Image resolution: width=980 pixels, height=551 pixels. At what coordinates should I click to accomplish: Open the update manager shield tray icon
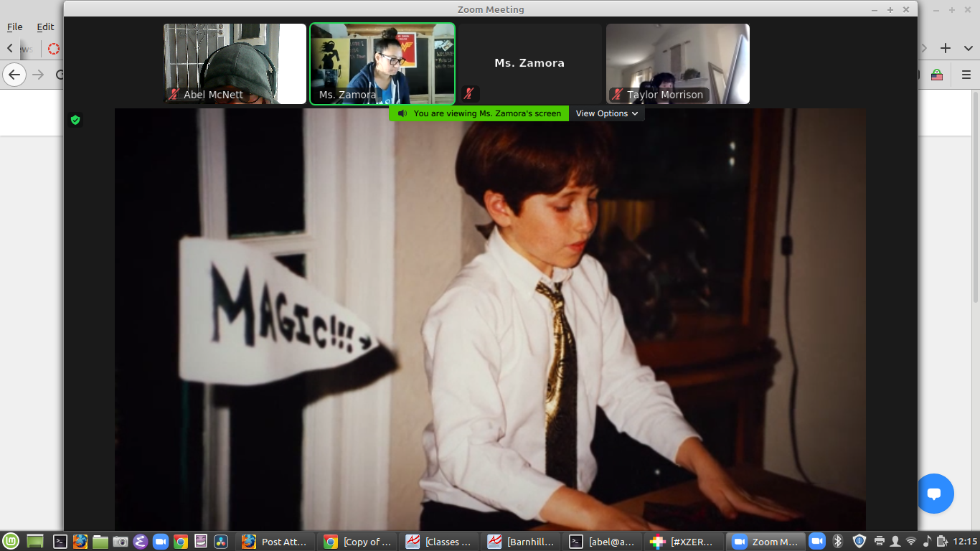859,542
